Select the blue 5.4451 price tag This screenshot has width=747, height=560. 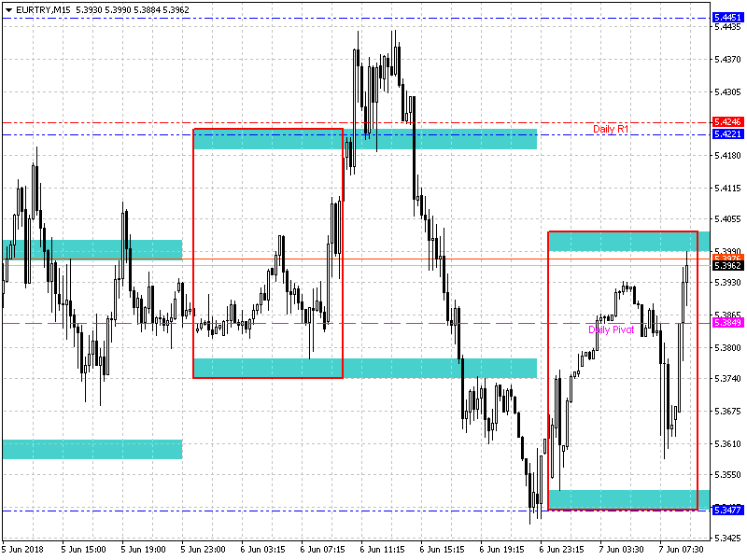(x=727, y=18)
